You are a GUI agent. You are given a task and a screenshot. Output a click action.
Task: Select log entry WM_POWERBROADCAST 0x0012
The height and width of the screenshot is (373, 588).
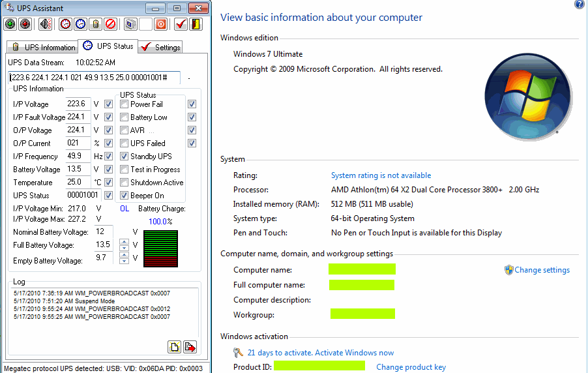[x=92, y=309]
